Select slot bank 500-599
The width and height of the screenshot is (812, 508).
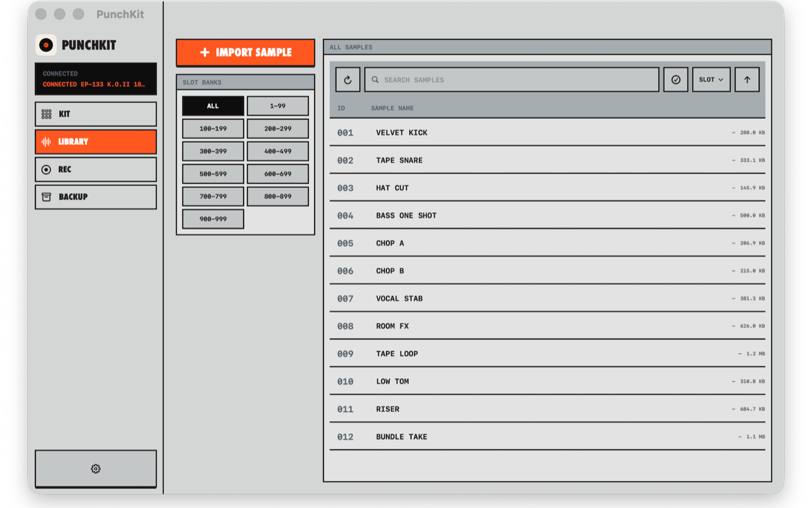(x=213, y=174)
